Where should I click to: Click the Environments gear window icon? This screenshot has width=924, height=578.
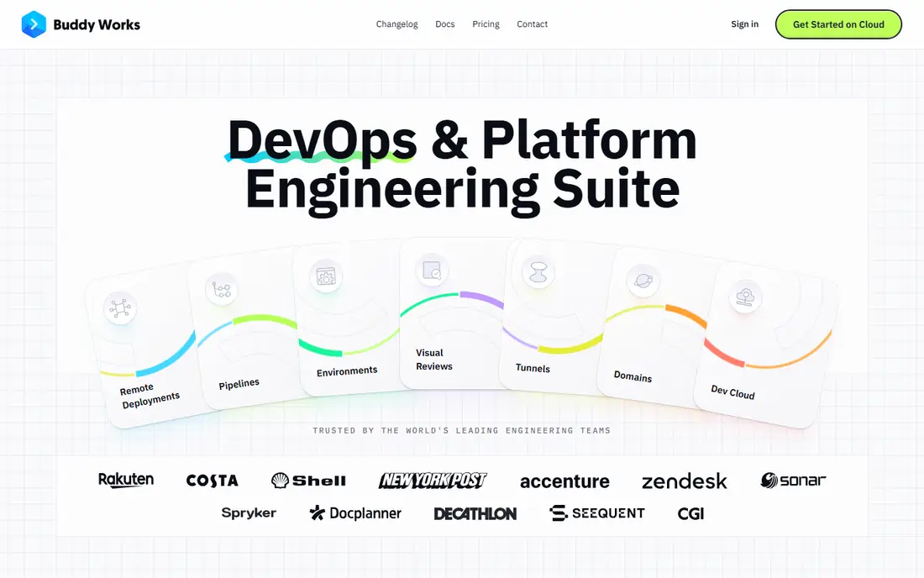(326, 276)
